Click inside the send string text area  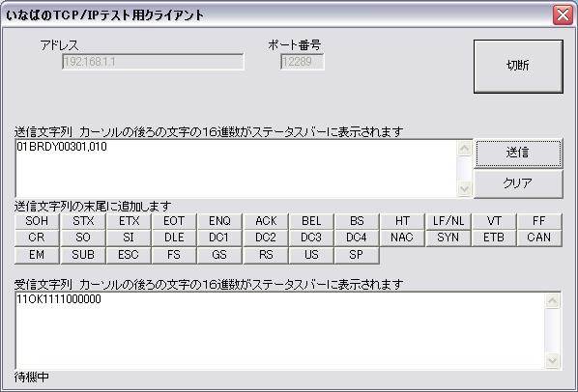[x=236, y=168]
